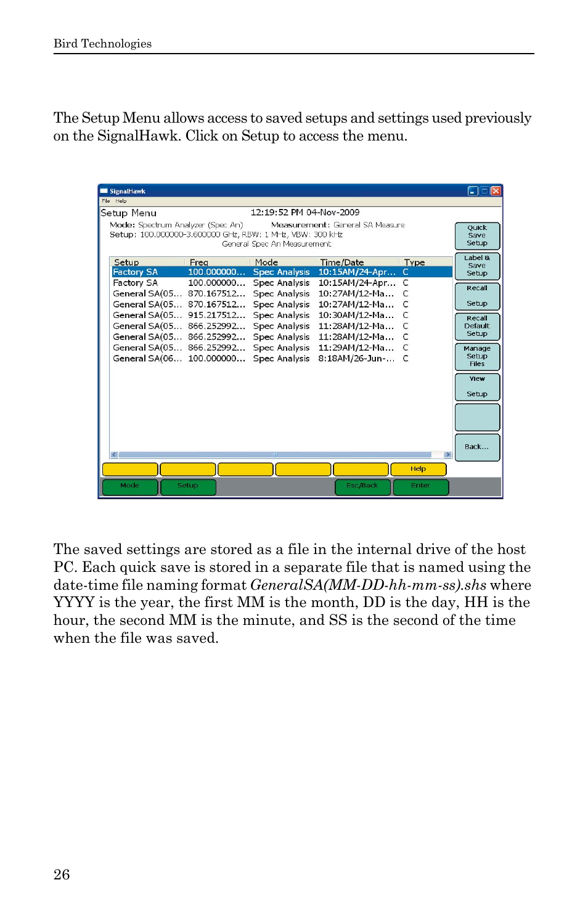Sort by the Freq column header

click(x=216, y=262)
